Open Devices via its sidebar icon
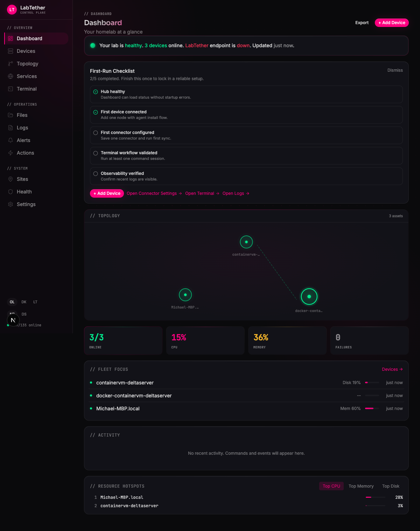The image size is (420, 531). [10, 51]
